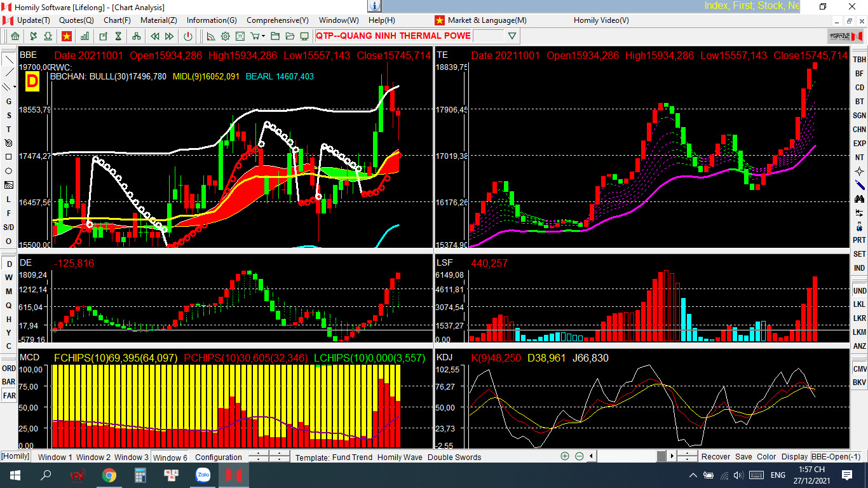The width and height of the screenshot is (868, 488).
Task: Click the Home icon in the toolbar
Action: (x=15, y=36)
